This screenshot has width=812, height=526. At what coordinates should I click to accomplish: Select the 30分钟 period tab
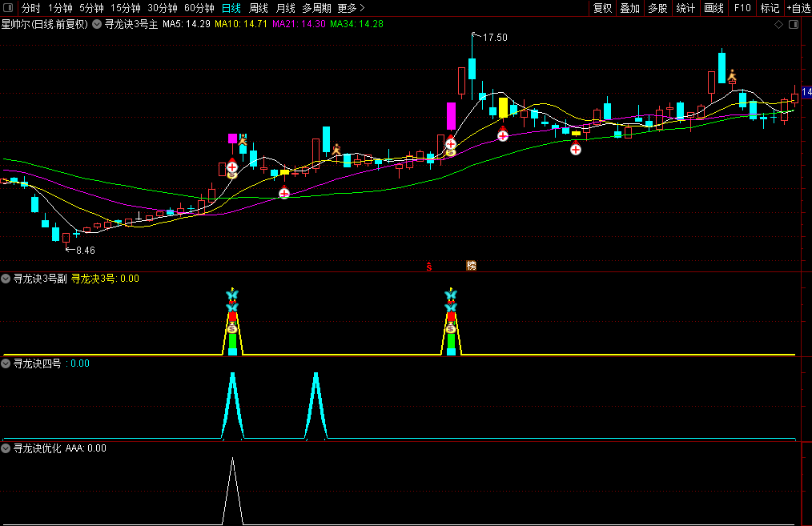163,8
